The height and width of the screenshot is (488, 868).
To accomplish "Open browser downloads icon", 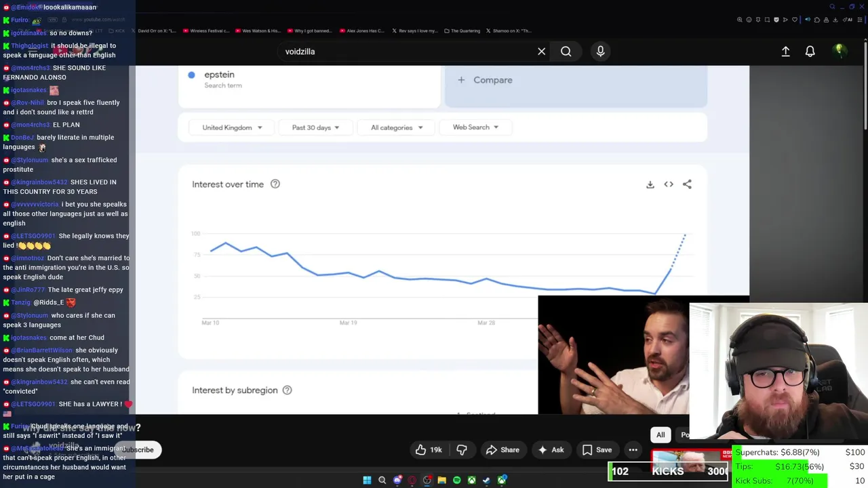I will 835,20.
